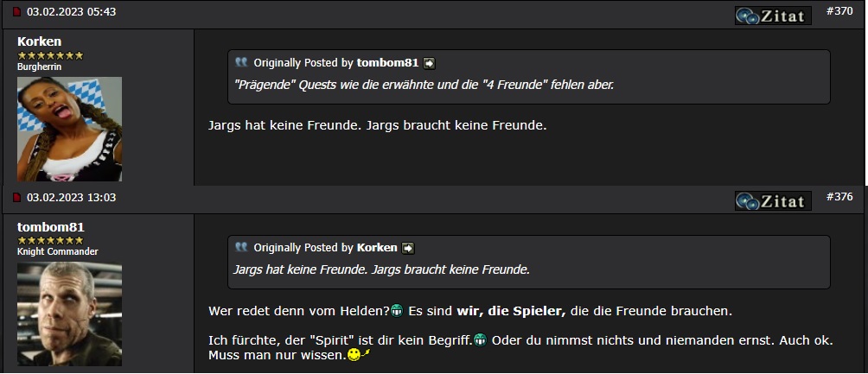Click the red post status icon beside 03.02.2023 13:03
The height and width of the screenshot is (374, 868).
pos(16,199)
